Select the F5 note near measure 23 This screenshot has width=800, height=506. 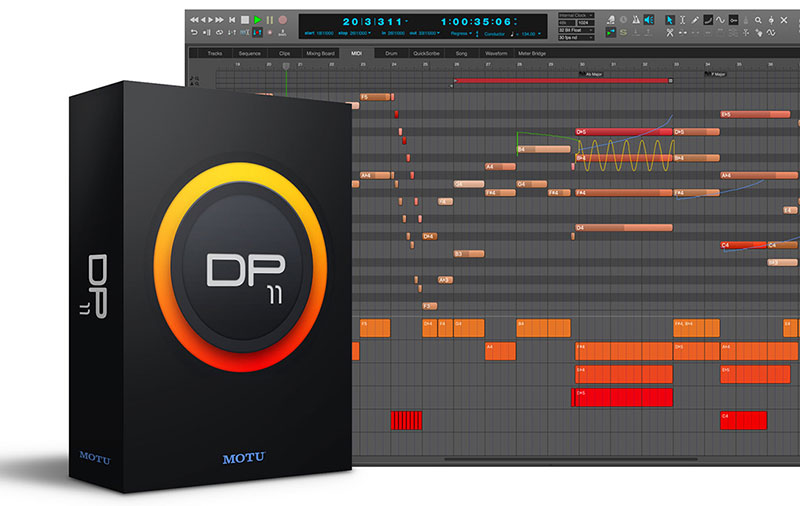coord(377,97)
